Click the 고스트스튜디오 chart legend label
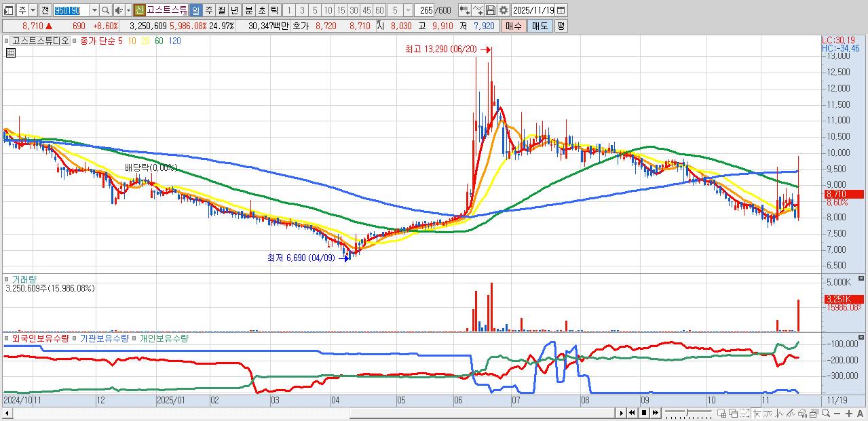Viewport: 868px width, 421px height. point(39,41)
